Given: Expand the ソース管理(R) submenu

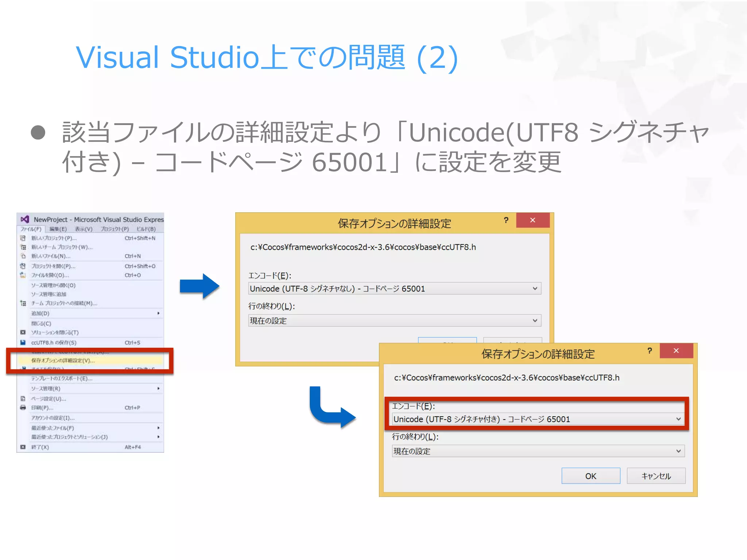Looking at the screenshot, I should coord(158,388).
